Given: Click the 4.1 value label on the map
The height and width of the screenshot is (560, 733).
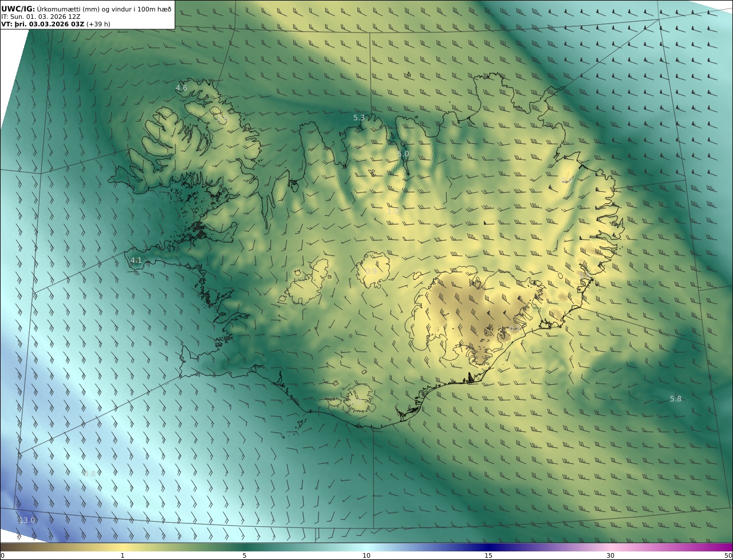Looking at the screenshot, I should pyautogui.click(x=136, y=261).
